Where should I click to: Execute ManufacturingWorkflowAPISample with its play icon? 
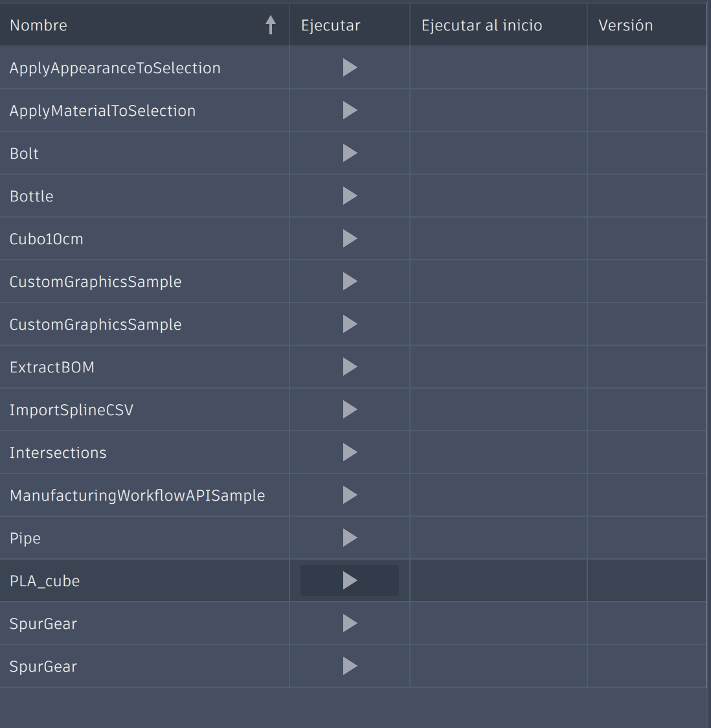click(350, 495)
